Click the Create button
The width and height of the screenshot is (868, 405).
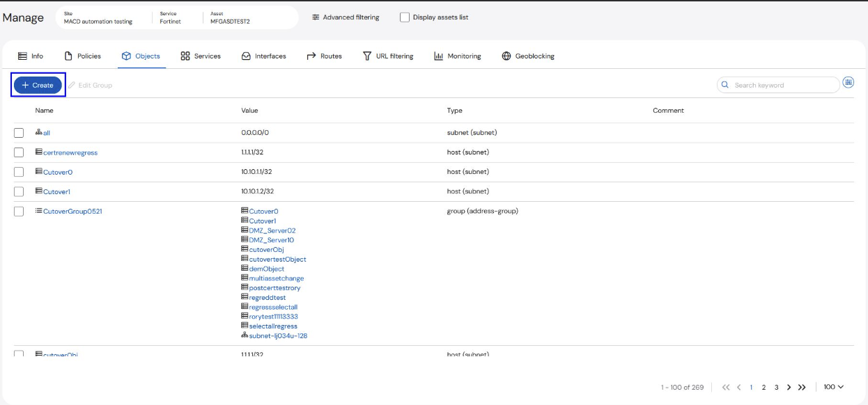pyautogui.click(x=38, y=85)
